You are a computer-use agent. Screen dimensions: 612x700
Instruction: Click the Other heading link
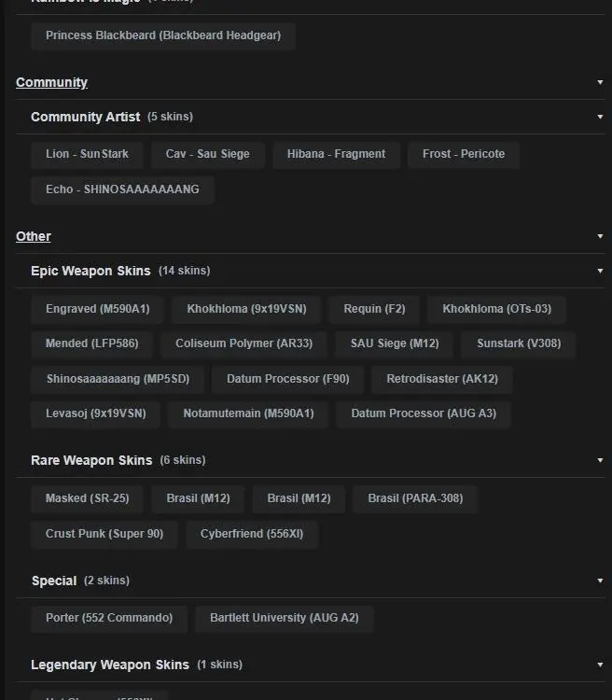coord(34,236)
